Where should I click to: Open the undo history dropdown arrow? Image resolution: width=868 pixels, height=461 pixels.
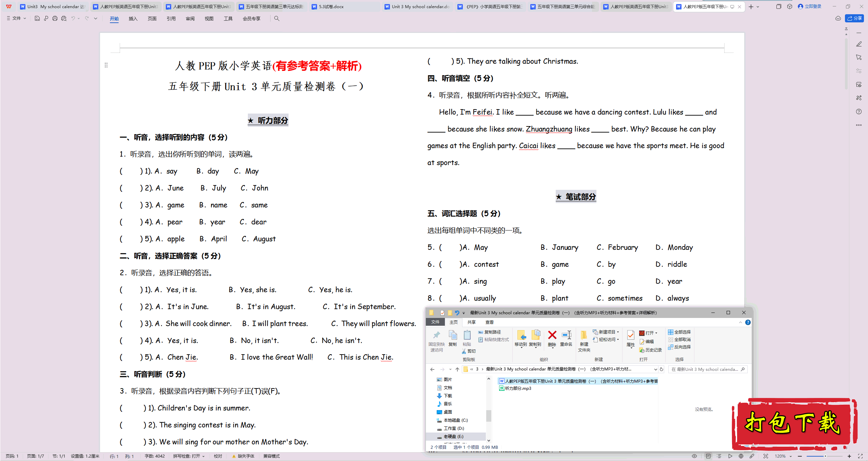pyautogui.click(x=79, y=18)
